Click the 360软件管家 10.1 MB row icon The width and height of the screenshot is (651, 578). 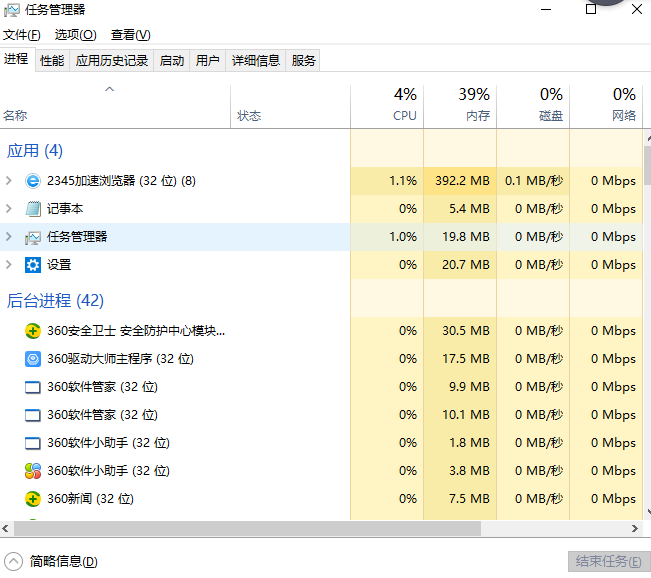pos(33,415)
